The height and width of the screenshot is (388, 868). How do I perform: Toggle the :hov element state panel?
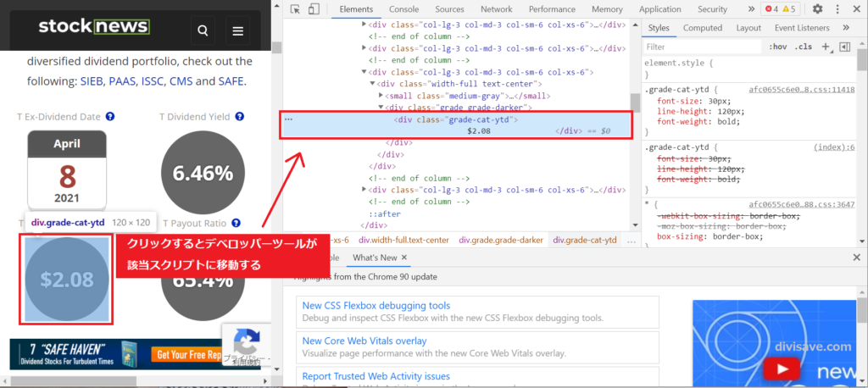[777, 47]
